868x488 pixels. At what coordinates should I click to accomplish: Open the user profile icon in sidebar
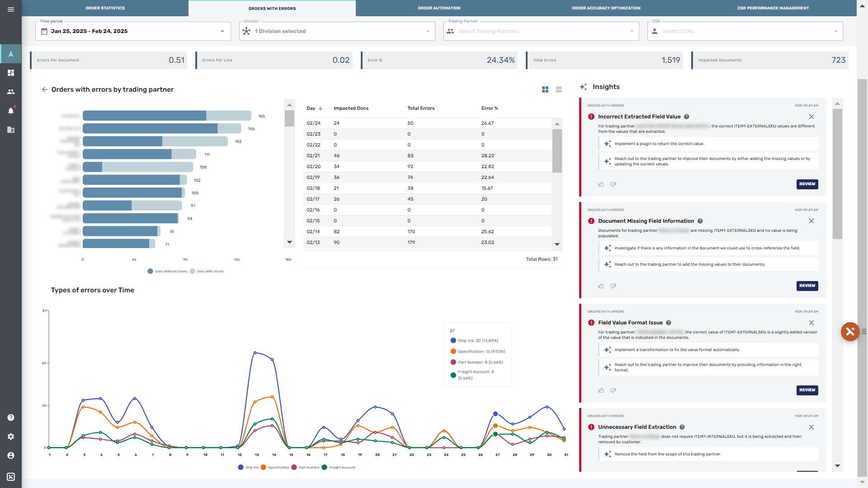(x=11, y=456)
